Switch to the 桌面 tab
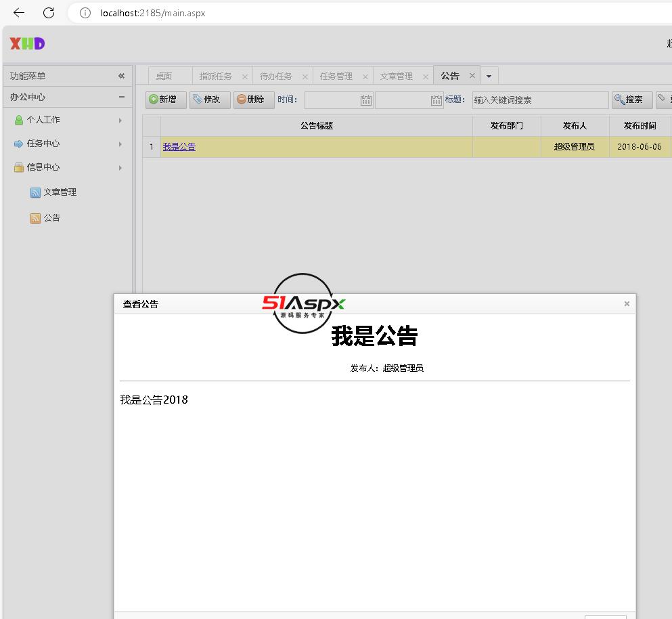Viewport: 672px width, 619px height. [164, 77]
